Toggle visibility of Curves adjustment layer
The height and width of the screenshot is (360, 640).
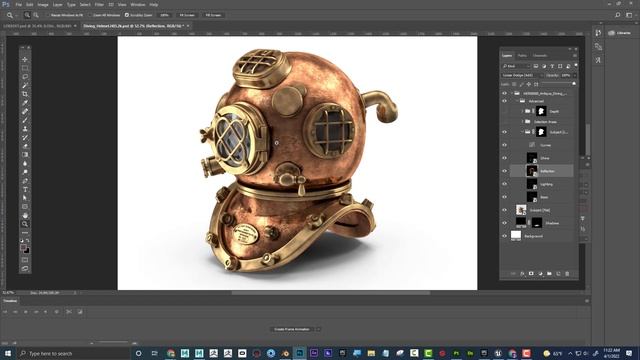coord(504,145)
